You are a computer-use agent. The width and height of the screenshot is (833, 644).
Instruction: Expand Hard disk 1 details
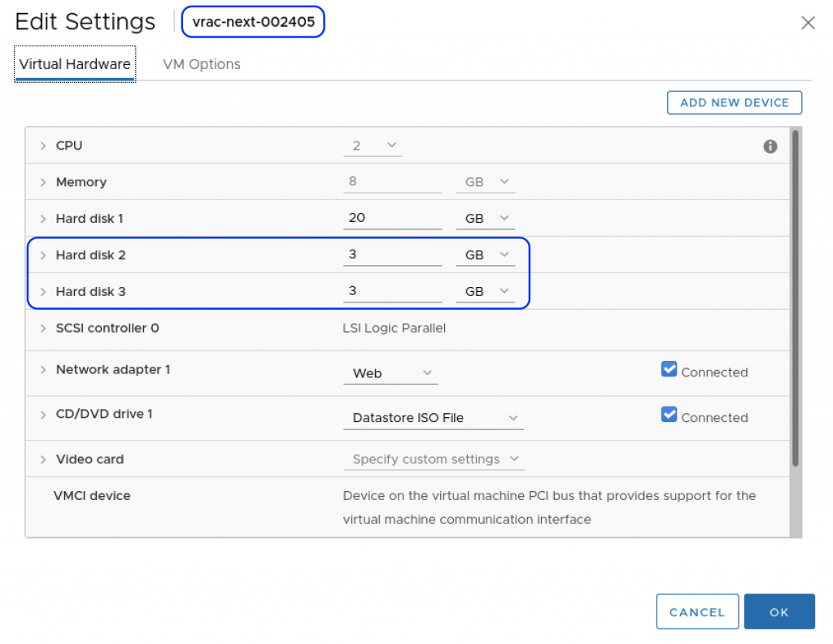pos(43,219)
